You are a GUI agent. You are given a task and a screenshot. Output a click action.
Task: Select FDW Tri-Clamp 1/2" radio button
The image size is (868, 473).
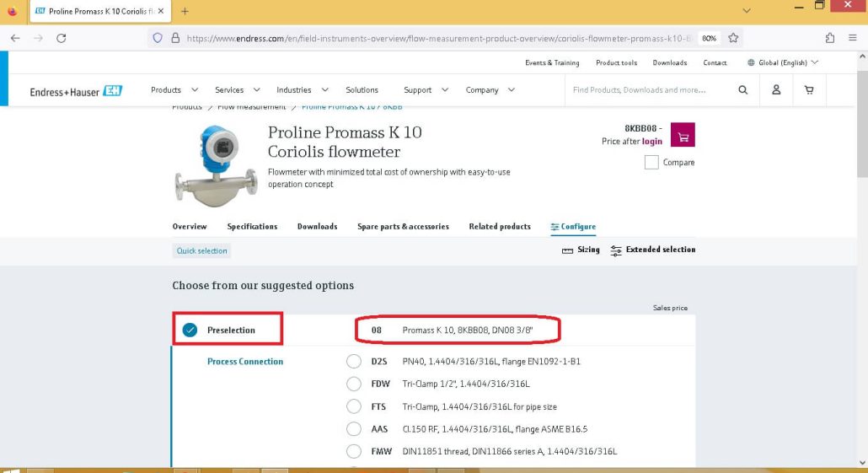pyautogui.click(x=354, y=384)
